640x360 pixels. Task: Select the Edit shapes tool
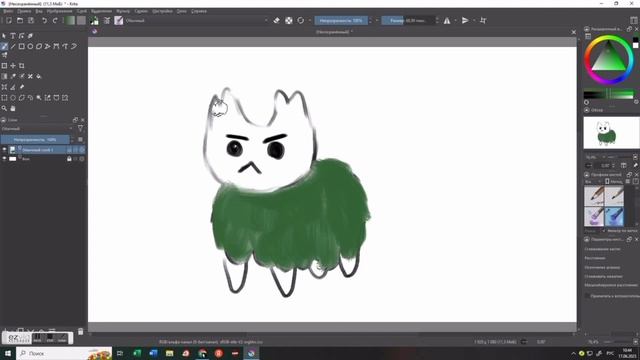(x=22, y=36)
